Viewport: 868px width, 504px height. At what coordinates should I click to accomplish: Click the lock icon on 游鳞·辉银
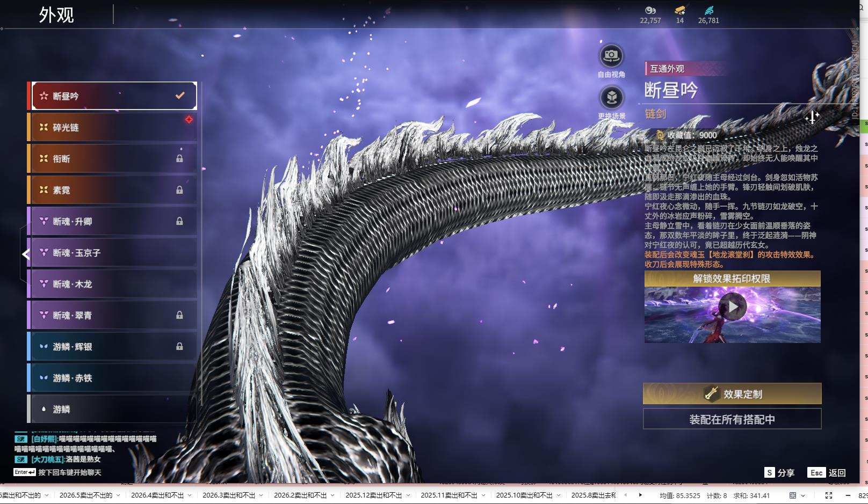[179, 346]
